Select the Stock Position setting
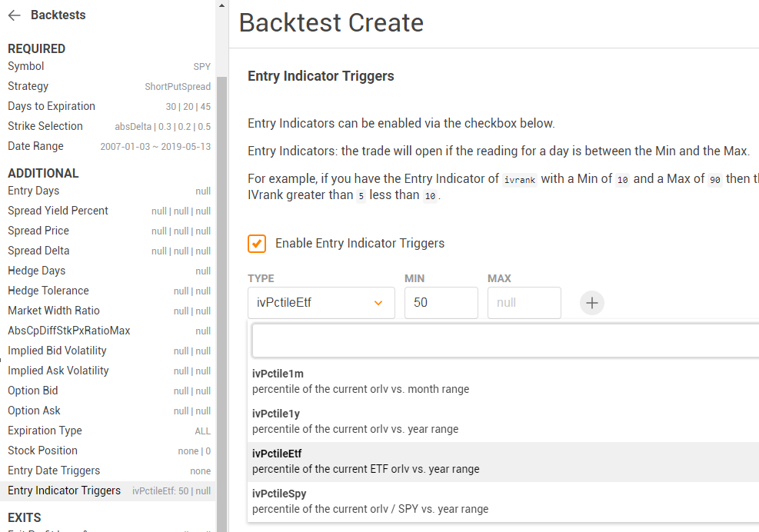 108,451
